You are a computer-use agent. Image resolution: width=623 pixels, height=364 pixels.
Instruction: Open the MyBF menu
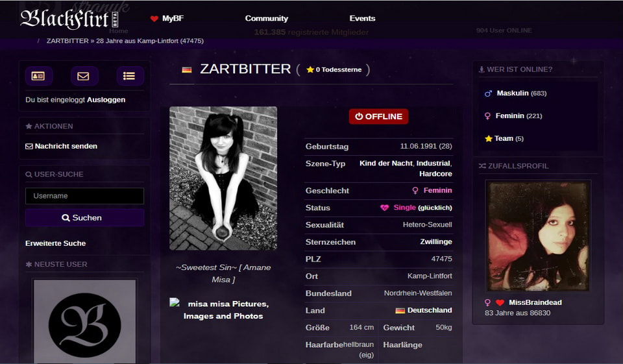pyautogui.click(x=173, y=19)
